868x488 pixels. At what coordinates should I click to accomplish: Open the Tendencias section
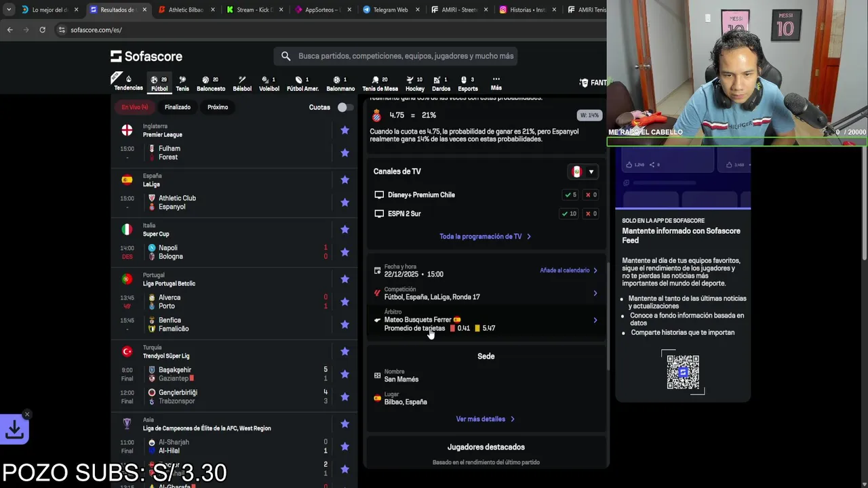pyautogui.click(x=128, y=83)
